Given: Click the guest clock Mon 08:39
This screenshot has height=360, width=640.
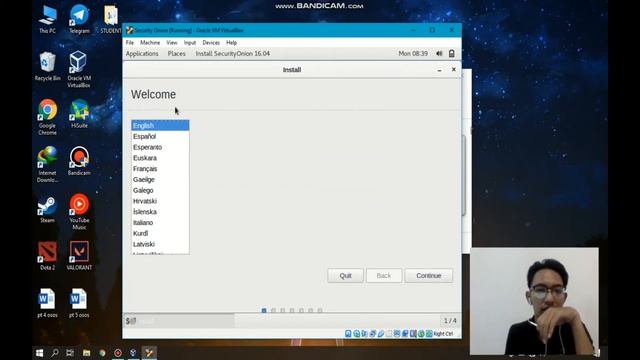Looking at the screenshot, I should [413, 53].
